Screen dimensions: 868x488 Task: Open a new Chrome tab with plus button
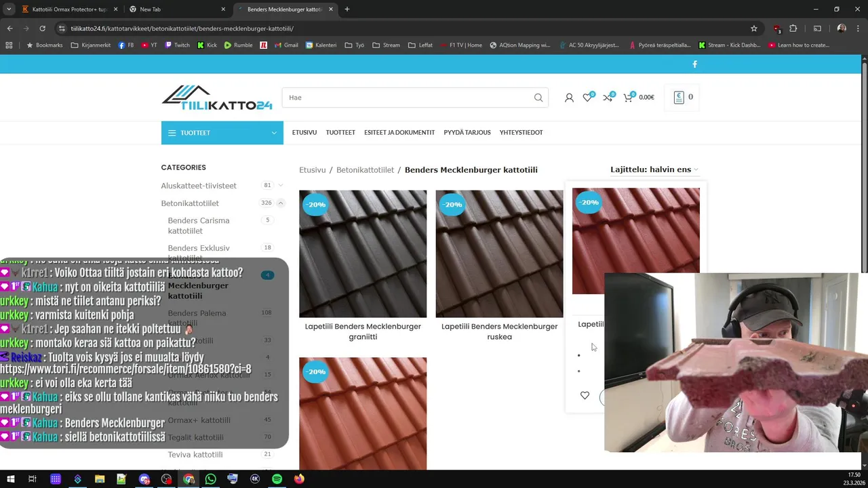347,9
